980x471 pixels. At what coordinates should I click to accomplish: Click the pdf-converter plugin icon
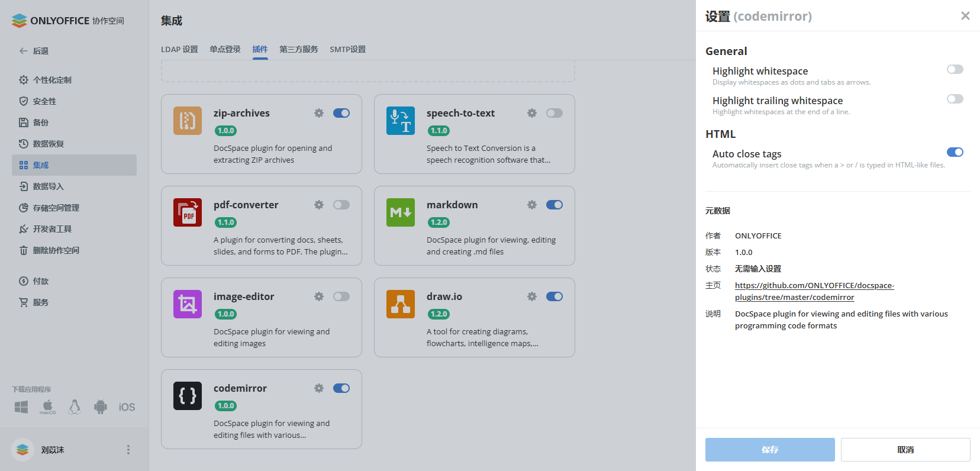pos(188,212)
